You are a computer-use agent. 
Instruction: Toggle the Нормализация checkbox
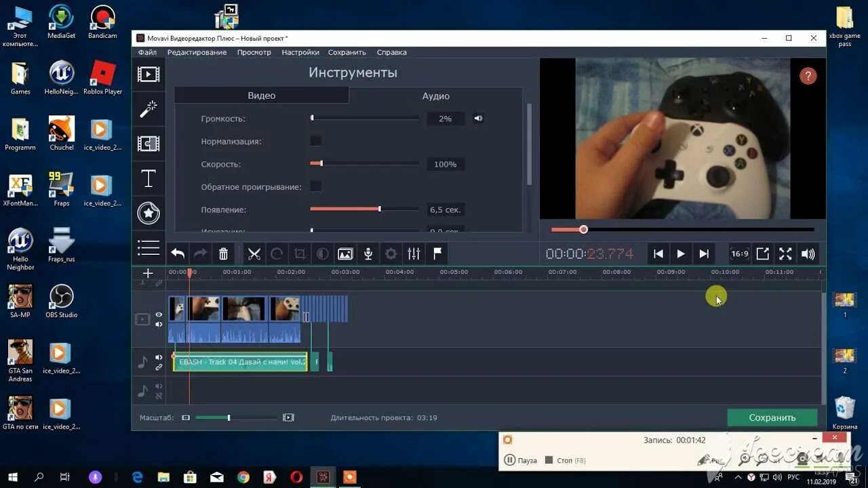click(315, 141)
